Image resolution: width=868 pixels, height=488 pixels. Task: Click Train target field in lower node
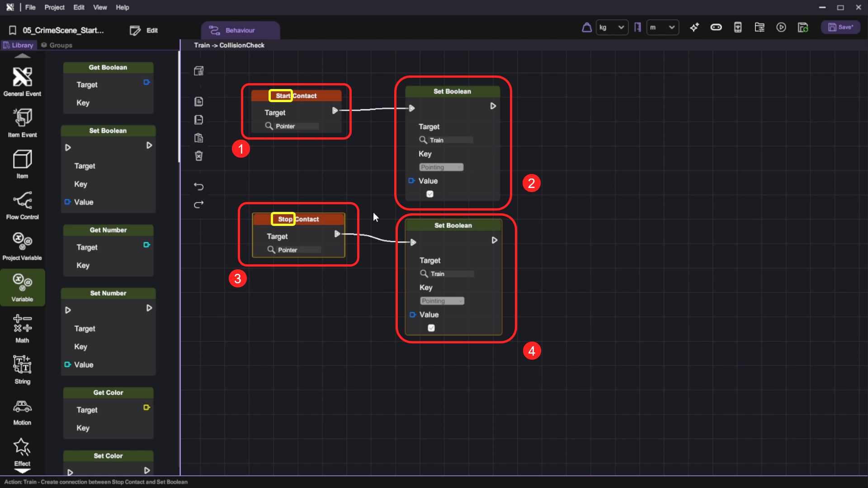(x=451, y=274)
